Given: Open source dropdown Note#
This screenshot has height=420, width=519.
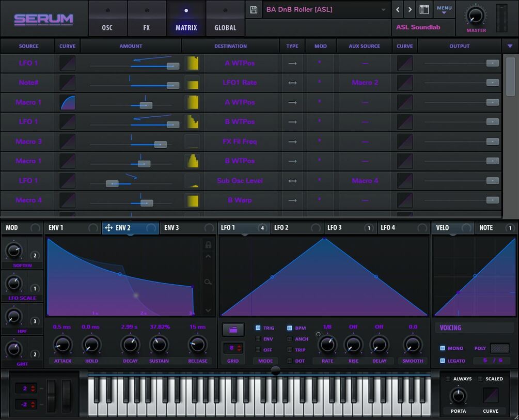Looking at the screenshot, I should (28, 83).
